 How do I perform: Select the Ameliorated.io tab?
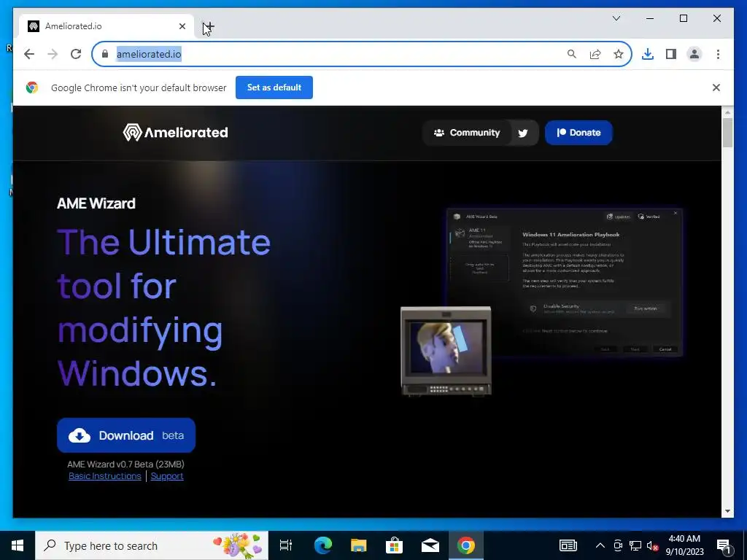[107, 26]
